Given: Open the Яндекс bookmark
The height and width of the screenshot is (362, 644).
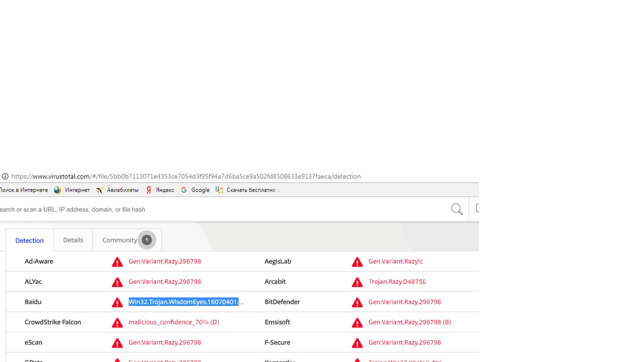Looking at the screenshot, I should coord(160,190).
